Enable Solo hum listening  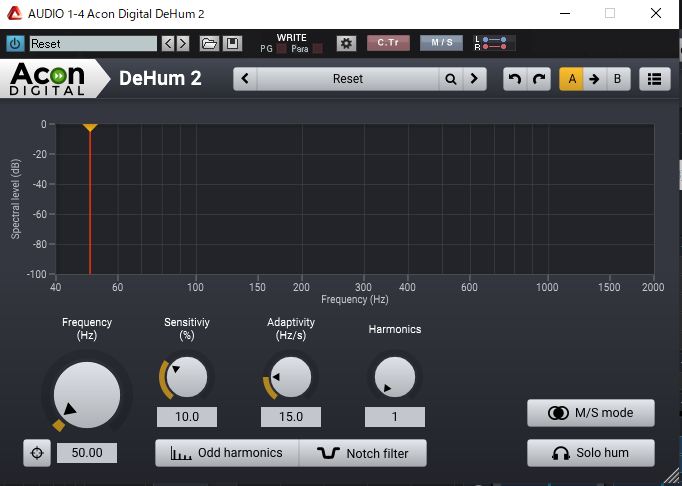coord(591,453)
